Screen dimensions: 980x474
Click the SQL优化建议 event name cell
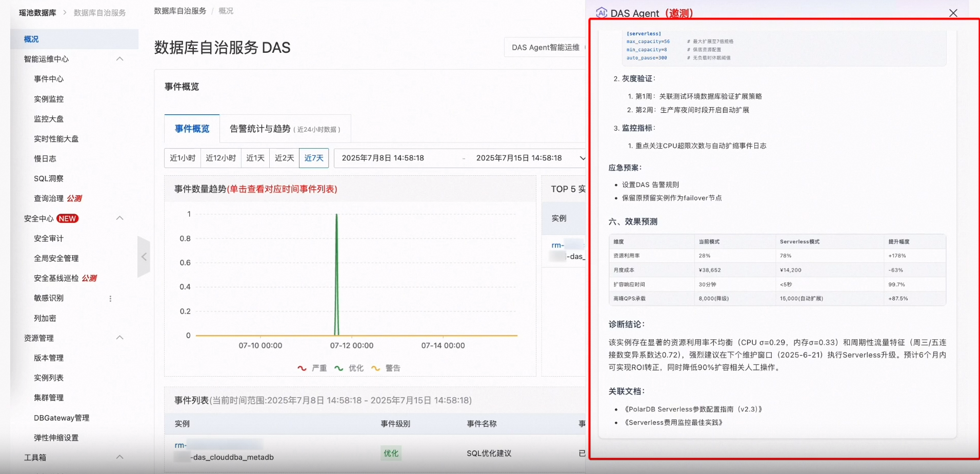click(x=489, y=454)
